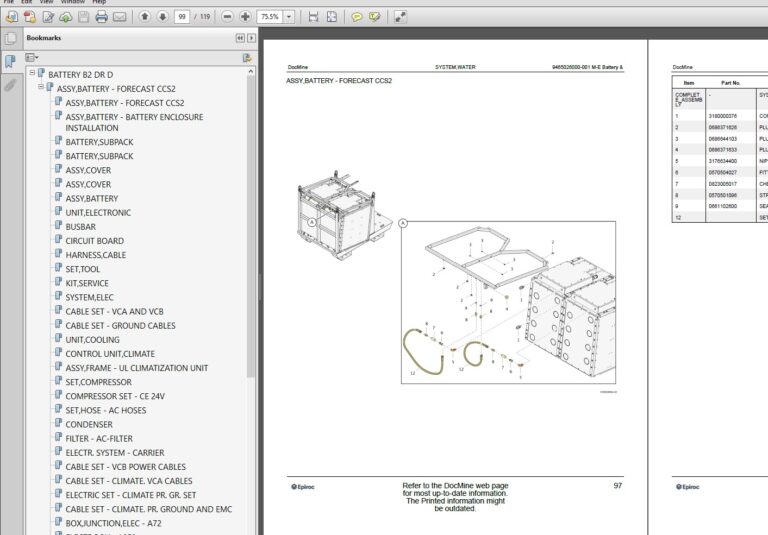Click the page number field showing 99
The image size is (768, 535).
coord(182,17)
